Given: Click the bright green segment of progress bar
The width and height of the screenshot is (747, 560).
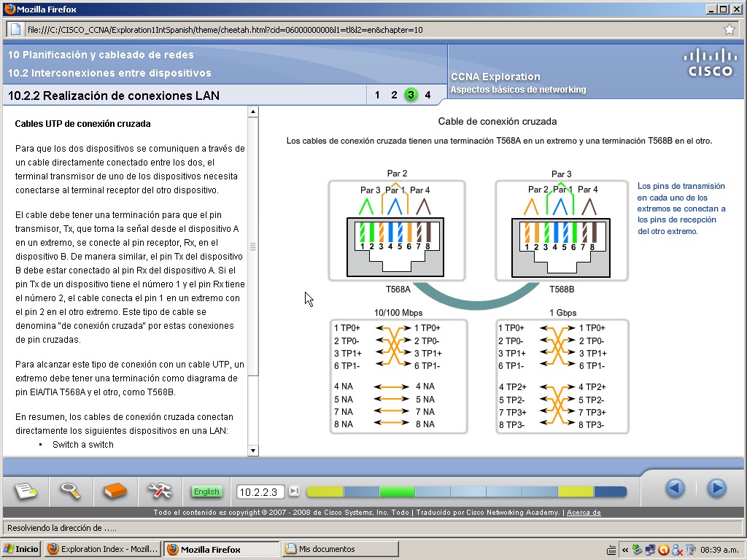Looking at the screenshot, I should 397,491.
